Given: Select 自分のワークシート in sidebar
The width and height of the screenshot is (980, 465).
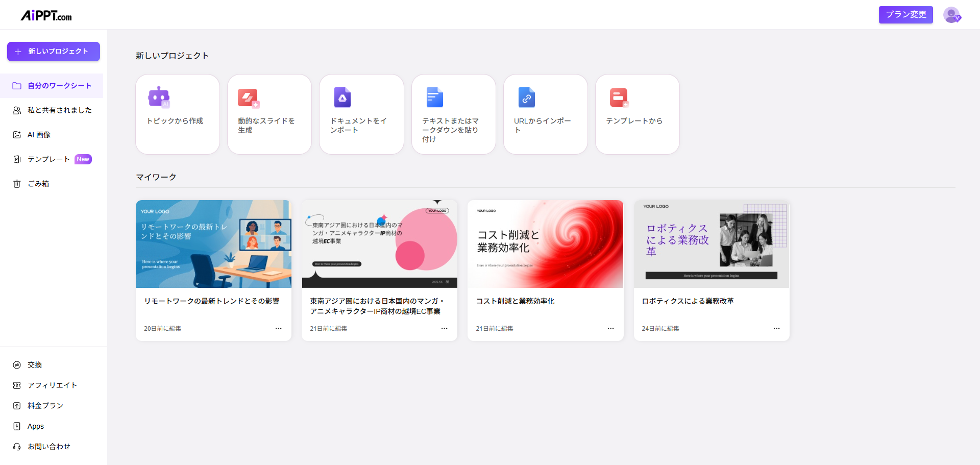Looking at the screenshot, I should click(x=59, y=86).
